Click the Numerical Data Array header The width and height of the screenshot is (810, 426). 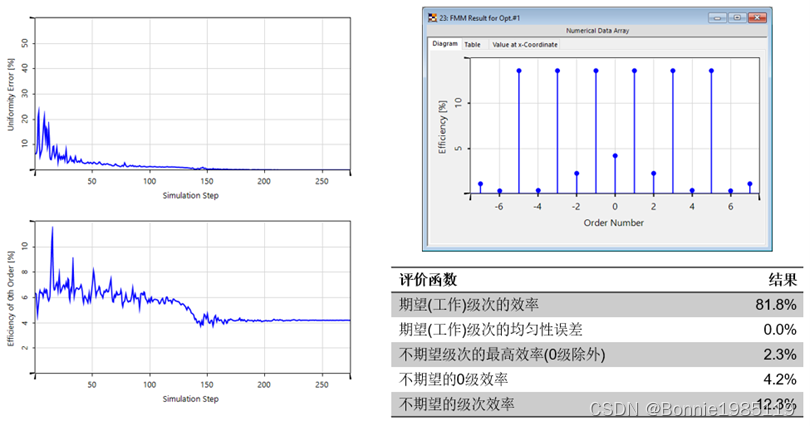[x=597, y=30]
